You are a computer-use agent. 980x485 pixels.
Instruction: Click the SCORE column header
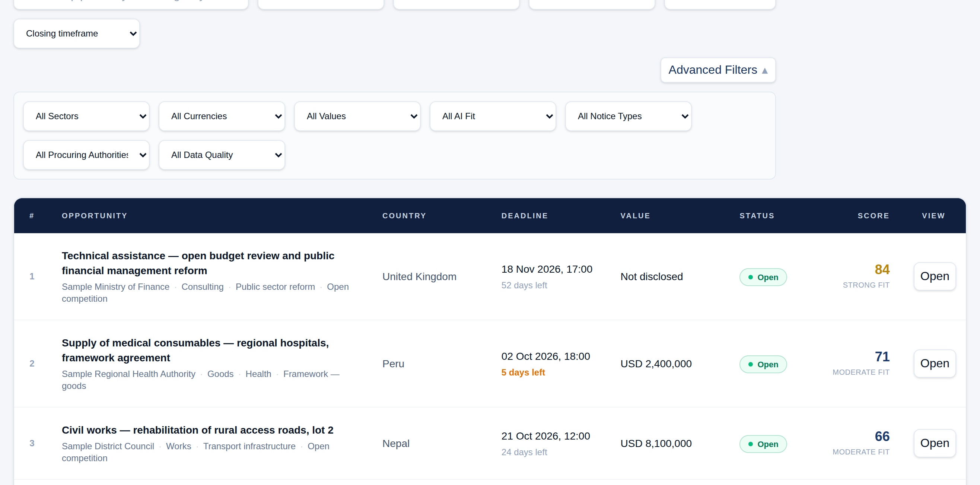873,216
